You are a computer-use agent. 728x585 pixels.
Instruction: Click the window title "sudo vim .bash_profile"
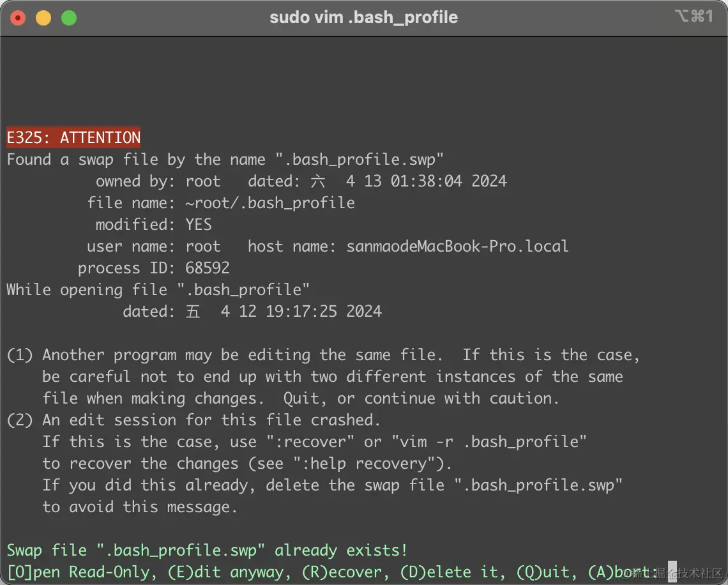click(x=363, y=17)
